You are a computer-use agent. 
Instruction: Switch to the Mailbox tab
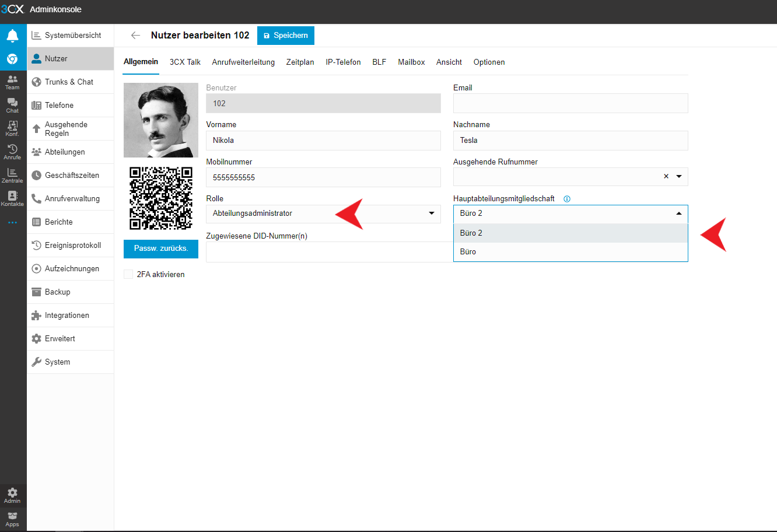point(411,62)
